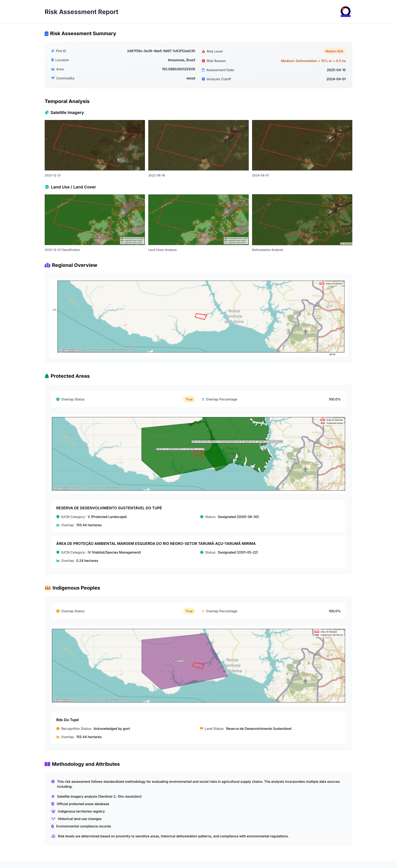Click the clipboard icon beside Risk Assessment Summary

(x=47, y=34)
